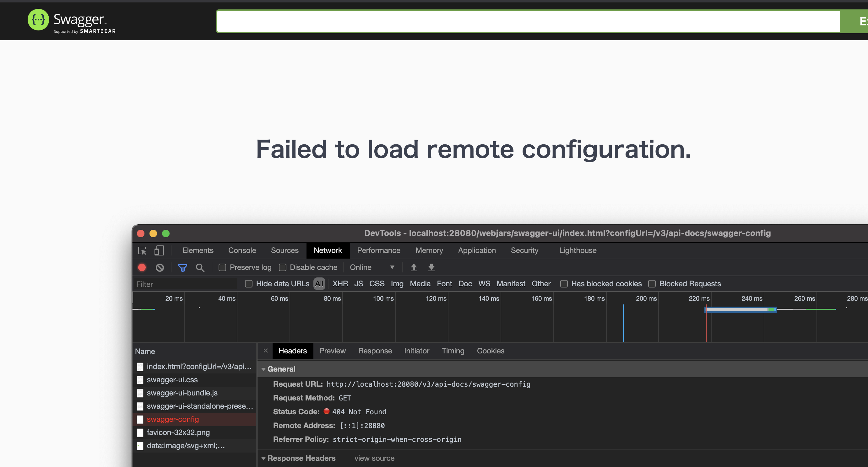Open network search with the magnifier icon
Image resolution: width=868 pixels, height=467 pixels.
point(200,267)
